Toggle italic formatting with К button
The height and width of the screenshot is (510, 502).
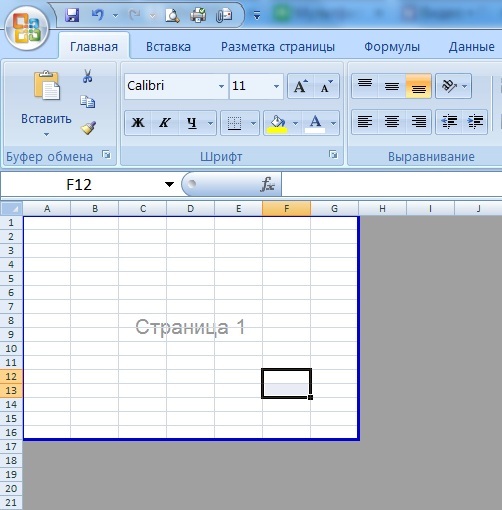[x=165, y=123]
